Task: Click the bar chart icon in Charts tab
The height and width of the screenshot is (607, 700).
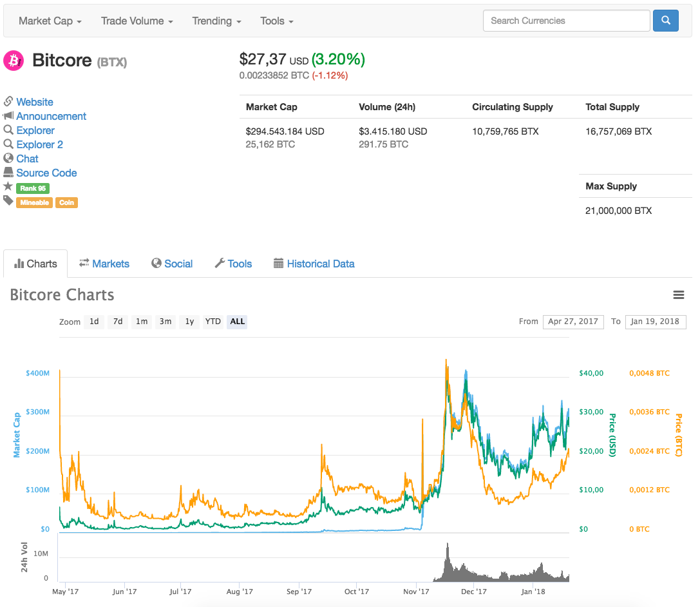Action: [x=19, y=264]
